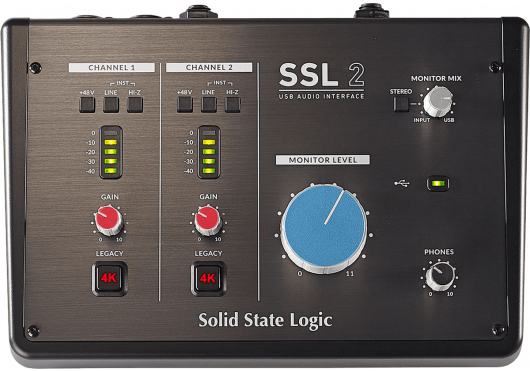Click the red Channel 1 GAIN knob
Screen dimensions: 530x371
[109, 221]
